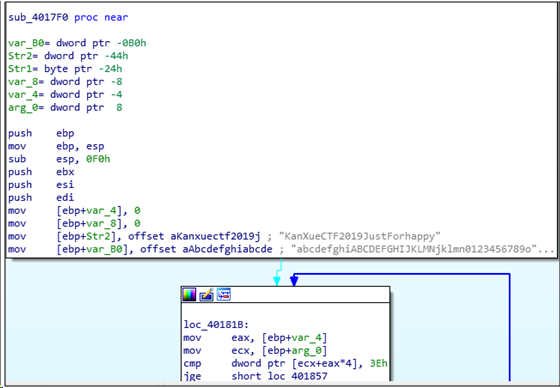Click the 'jge short loc_401857' instruction

click(255, 376)
